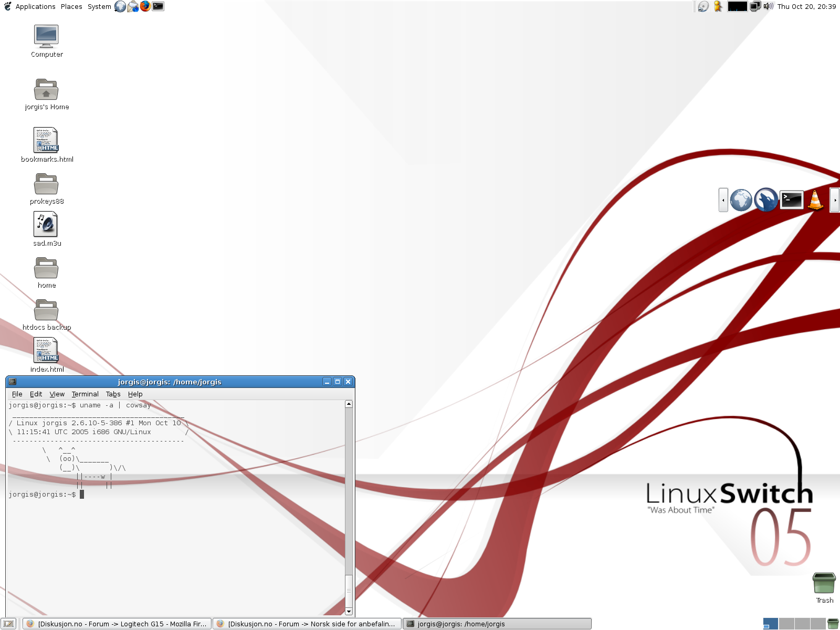Open the terminal View menu
The width and height of the screenshot is (840, 630).
(x=57, y=394)
